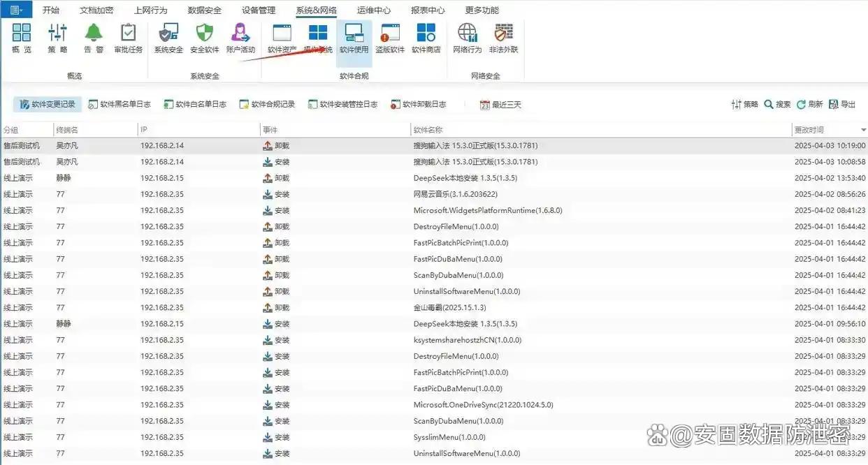
Task: Expand the application menu dropdown at top-left
Action: point(16,10)
